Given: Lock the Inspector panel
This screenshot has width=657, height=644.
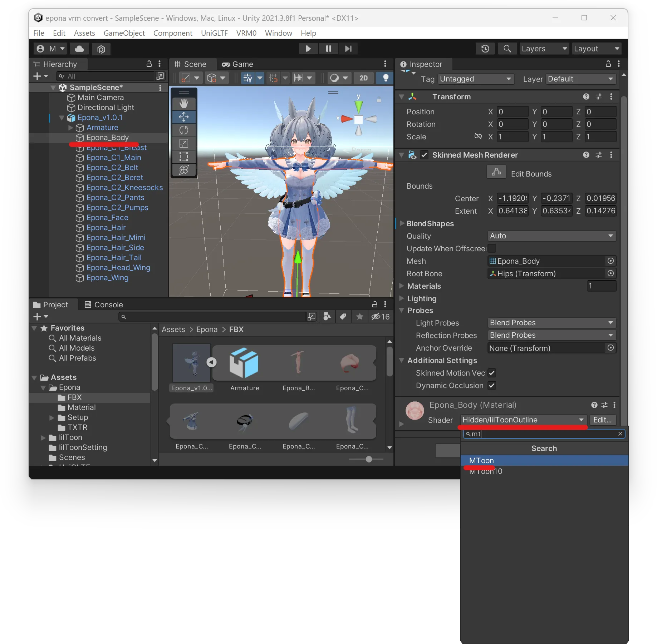Looking at the screenshot, I should (x=608, y=64).
